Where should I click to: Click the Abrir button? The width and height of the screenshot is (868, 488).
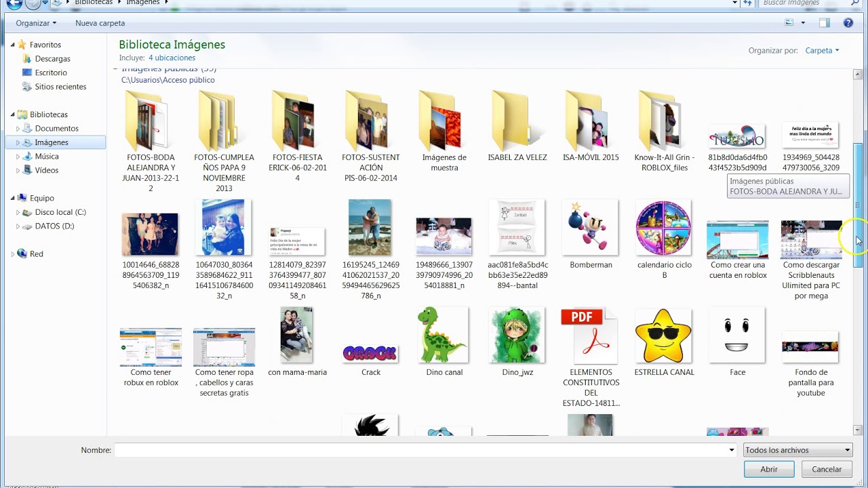pos(769,469)
